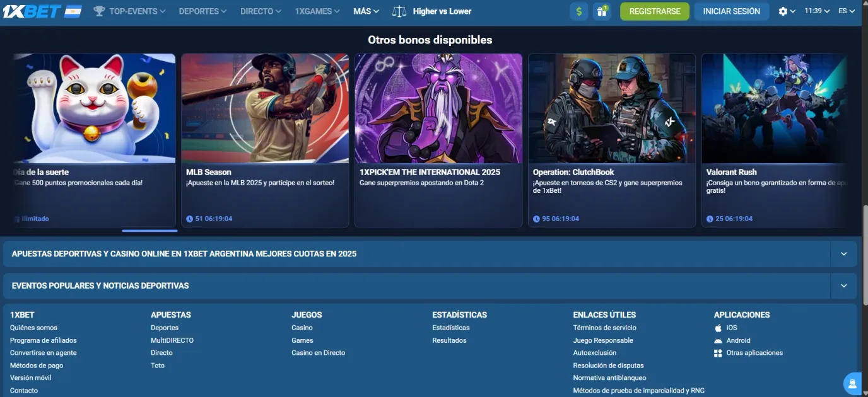Open the Directo footer link

pos(161,353)
